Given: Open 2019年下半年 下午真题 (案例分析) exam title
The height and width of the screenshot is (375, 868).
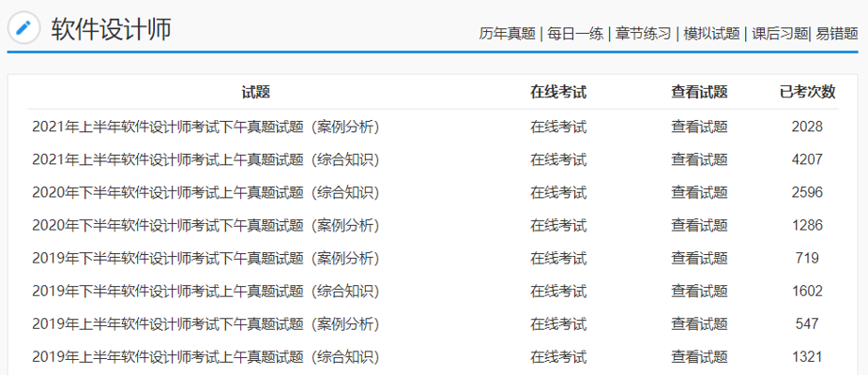Looking at the screenshot, I should 206,258.
